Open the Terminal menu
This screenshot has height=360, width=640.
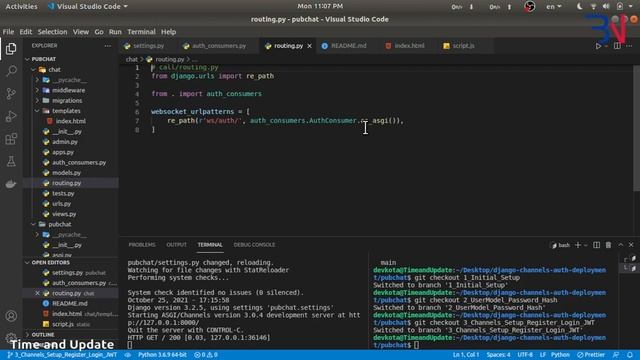click(141, 32)
